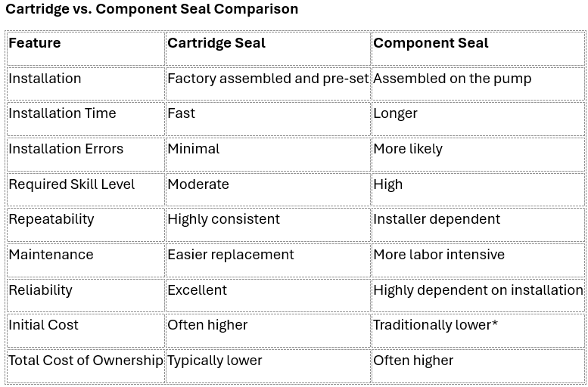Select the 'Installation Time' row label
The height and width of the screenshot is (387, 588).
86,119
